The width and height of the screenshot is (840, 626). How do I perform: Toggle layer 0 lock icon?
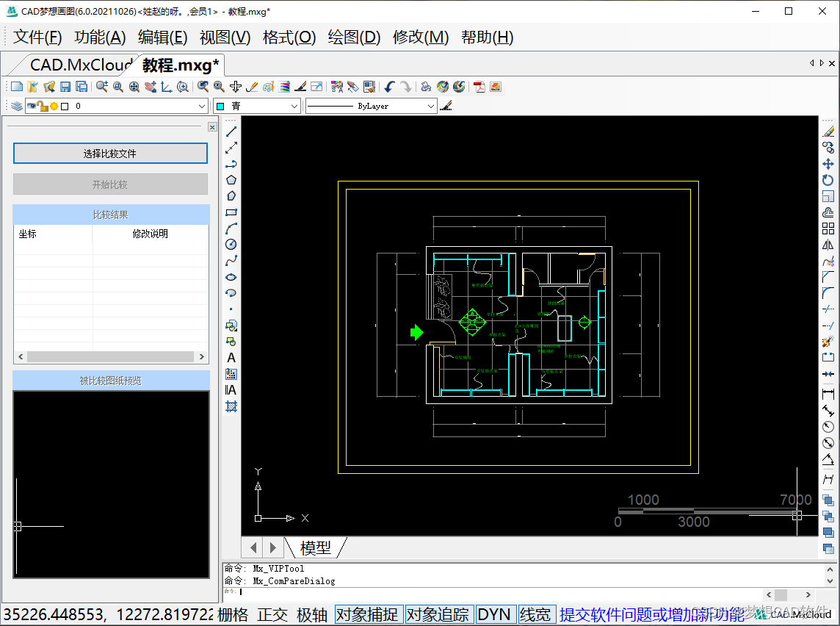pyautogui.click(x=43, y=106)
